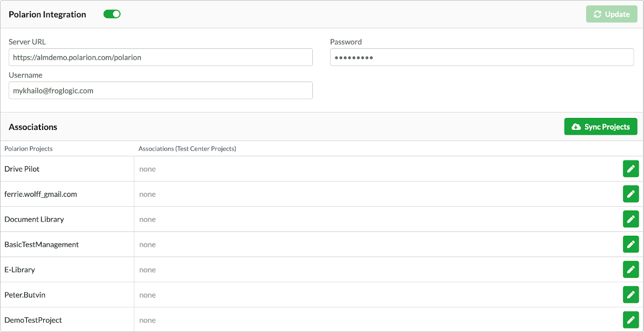Click pencil icon in E-Library row
The height and width of the screenshot is (332, 644).
tap(630, 269)
